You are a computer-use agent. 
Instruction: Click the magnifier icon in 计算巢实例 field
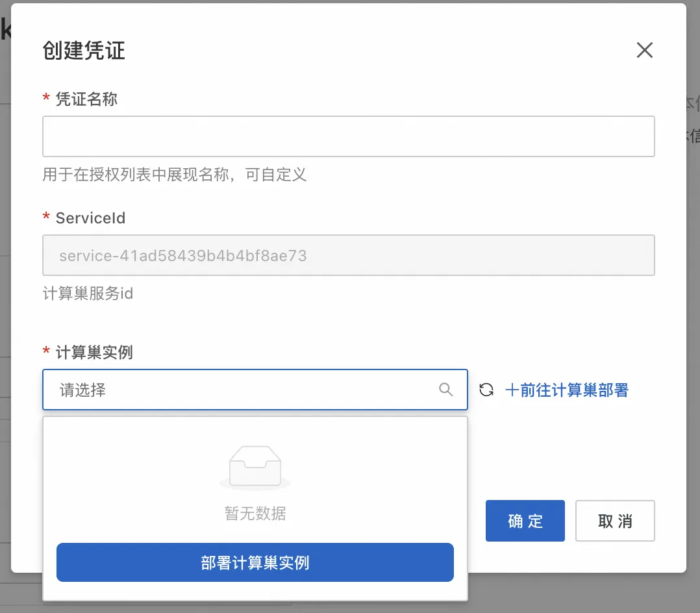[x=445, y=390]
